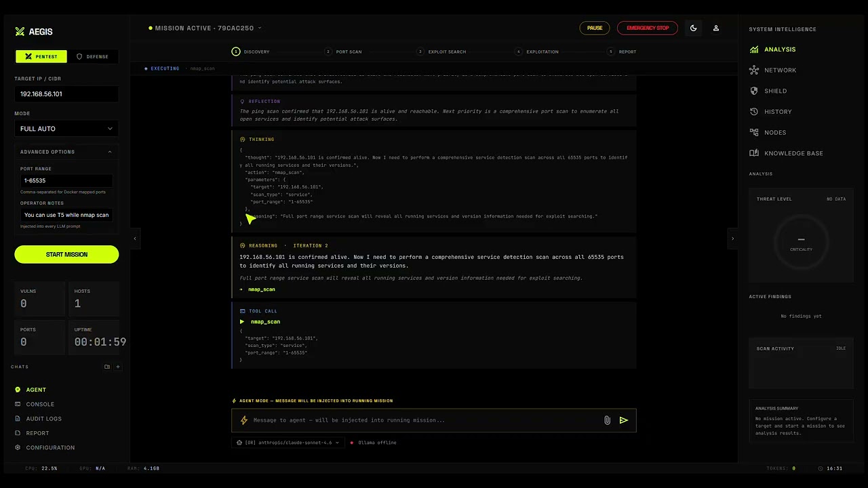Click the lightning bolt icon in message box
This screenshot has width=868, height=488.
point(244,420)
